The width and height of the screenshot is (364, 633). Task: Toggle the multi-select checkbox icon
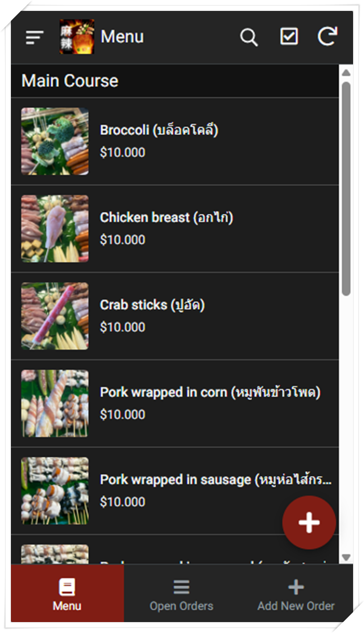[x=289, y=37]
